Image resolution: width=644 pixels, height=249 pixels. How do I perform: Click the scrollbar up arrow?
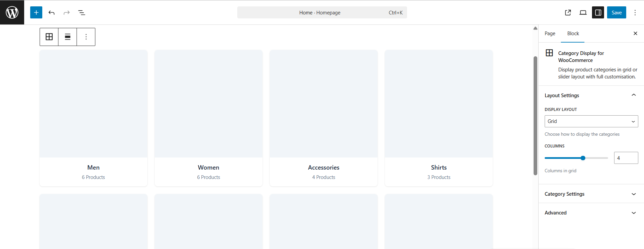[x=535, y=28]
